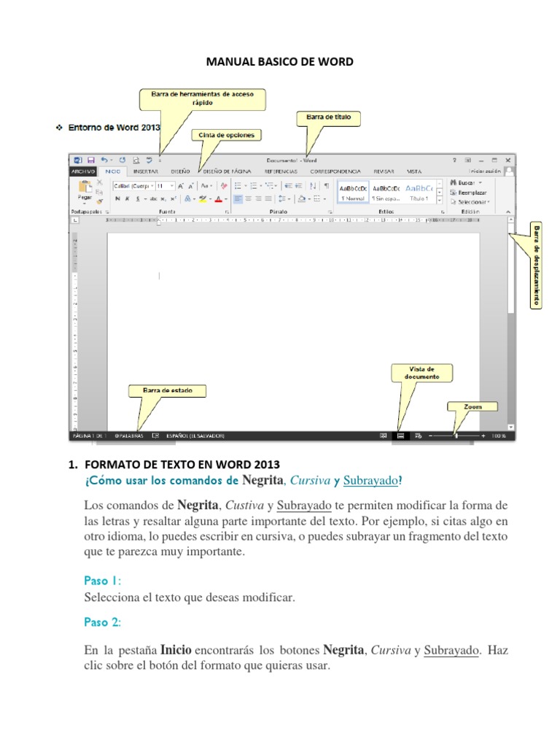The image size is (560, 747).
Task: Select the Título 1 style
Action: (419, 193)
